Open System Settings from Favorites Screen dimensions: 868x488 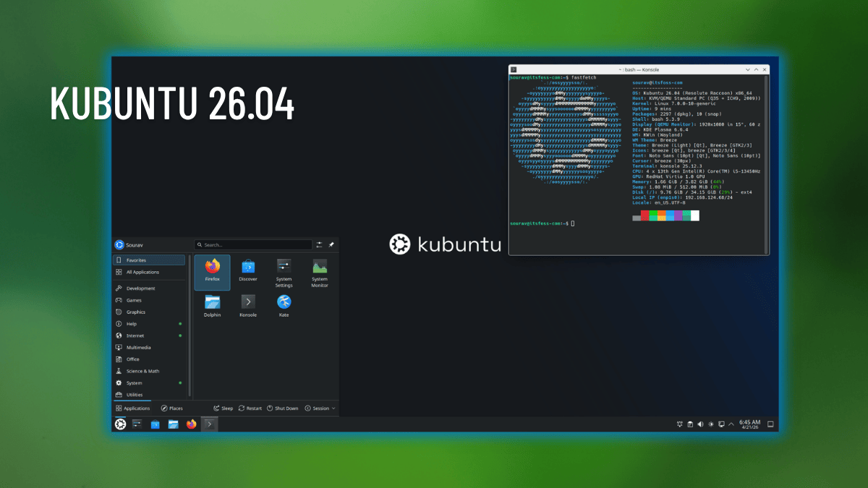tap(284, 272)
